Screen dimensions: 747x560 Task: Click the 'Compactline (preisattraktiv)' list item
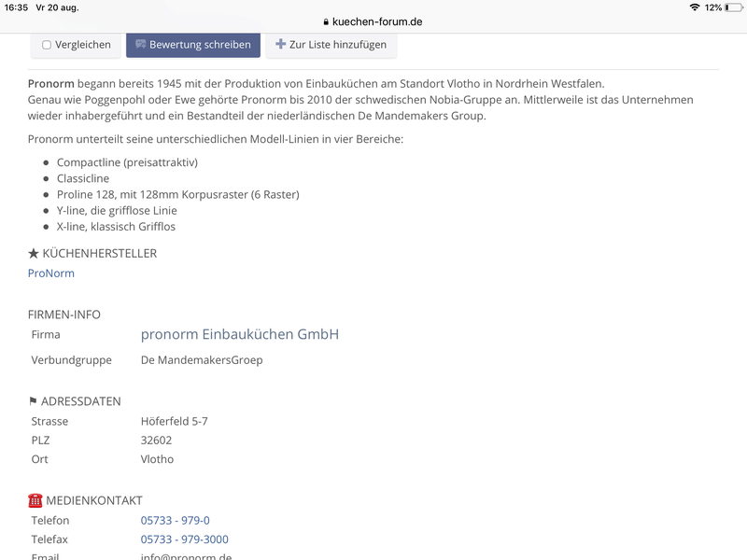127,162
